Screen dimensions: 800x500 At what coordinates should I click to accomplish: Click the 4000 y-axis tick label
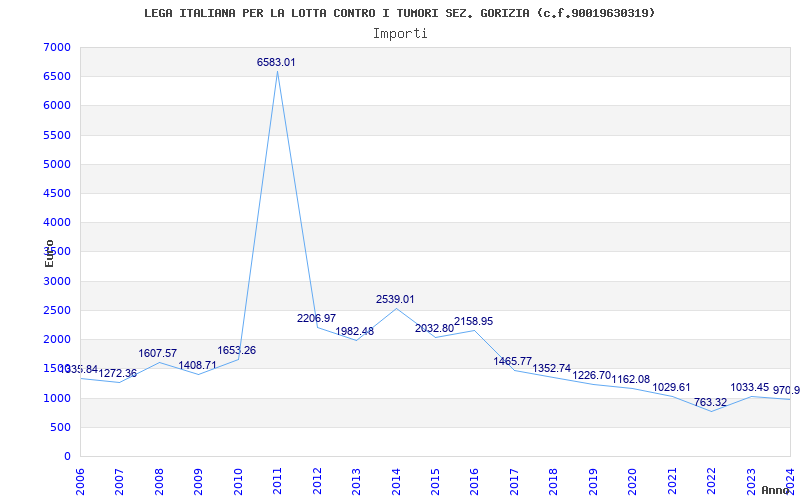[57, 222]
